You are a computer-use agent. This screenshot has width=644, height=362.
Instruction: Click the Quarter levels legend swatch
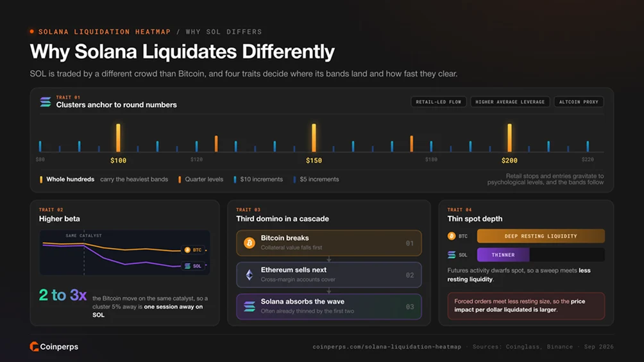coord(180,179)
